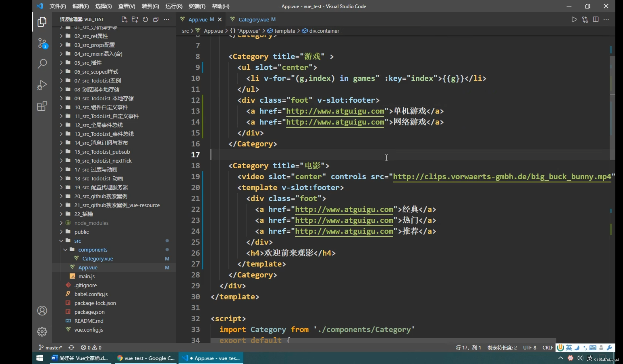The width and height of the screenshot is (623, 364).
Task: Click the div.container breadcrumb item
Action: pyautogui.click(x=321, y=31)
